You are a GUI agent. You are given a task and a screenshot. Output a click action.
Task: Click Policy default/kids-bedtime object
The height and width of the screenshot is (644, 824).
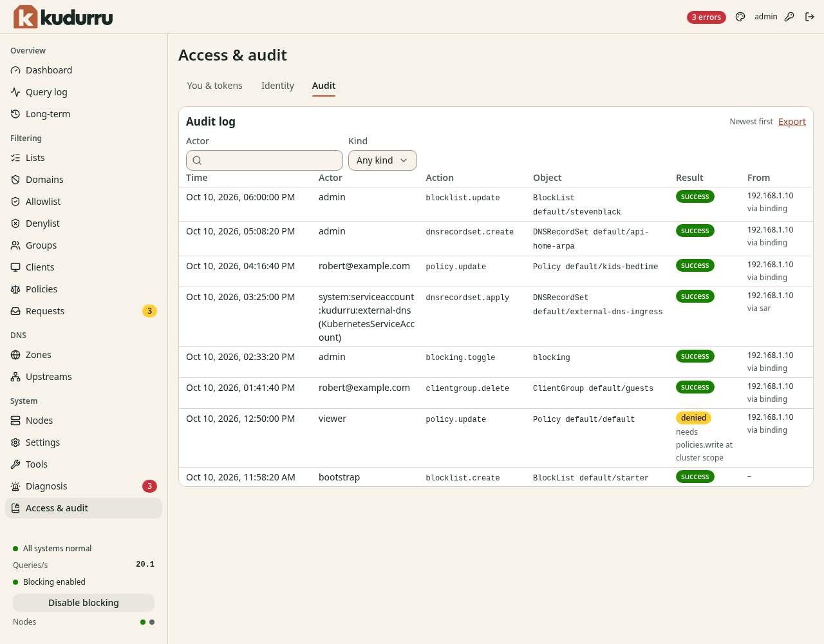pyautogui.click(x=595, y=267)
